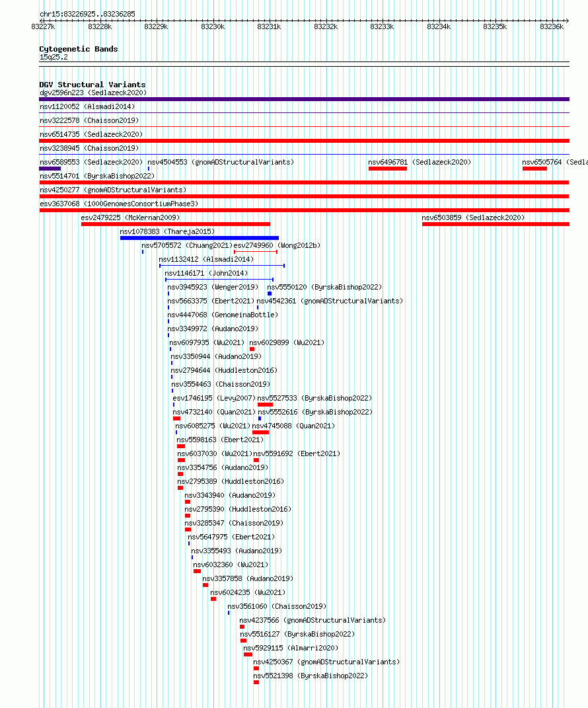Click nsv5516127 (ByrskaBishop2022) label
The height and width of the screenshot is (708, 588).
(297, 635)
